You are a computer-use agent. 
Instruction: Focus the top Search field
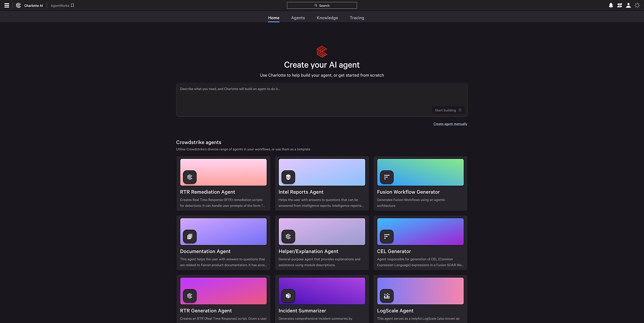pos(322,5)
